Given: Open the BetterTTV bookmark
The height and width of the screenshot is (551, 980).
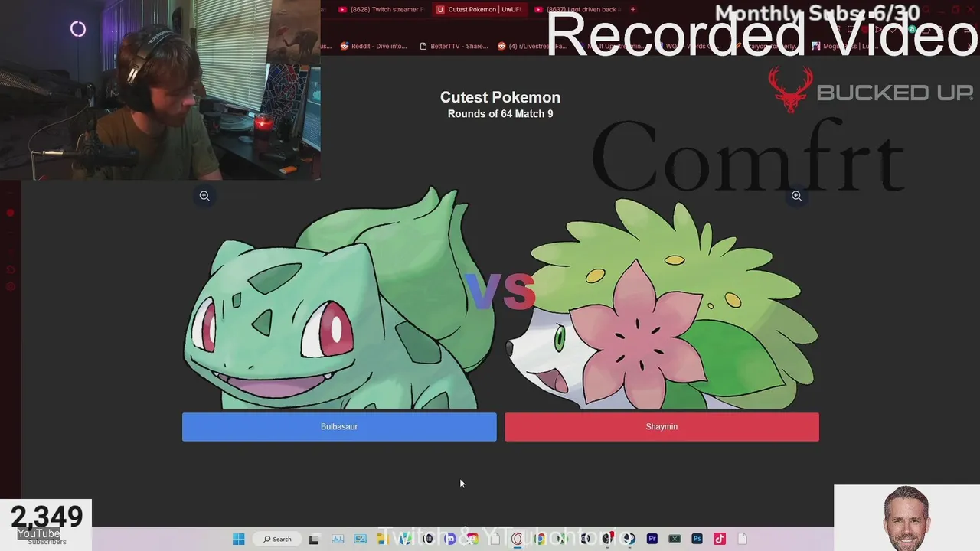Looking at the screenshot, I should [x=453, y=46].
